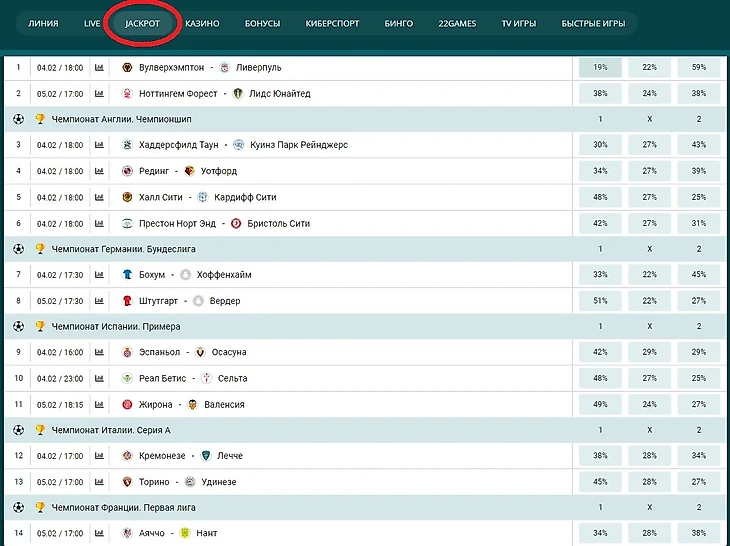Click the Хоффенхайм team name

pyautogui.click(x=224, y=275)
